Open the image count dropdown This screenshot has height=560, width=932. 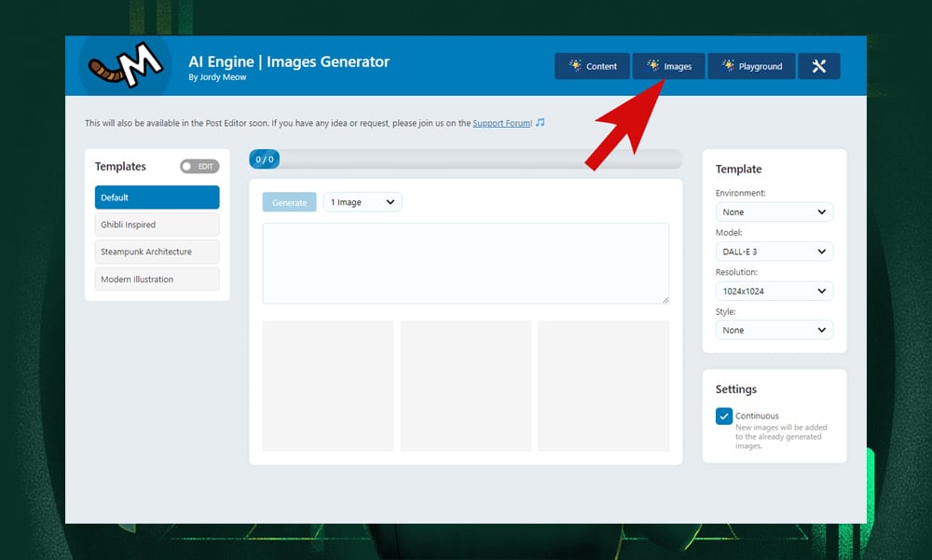click(362, 202)
